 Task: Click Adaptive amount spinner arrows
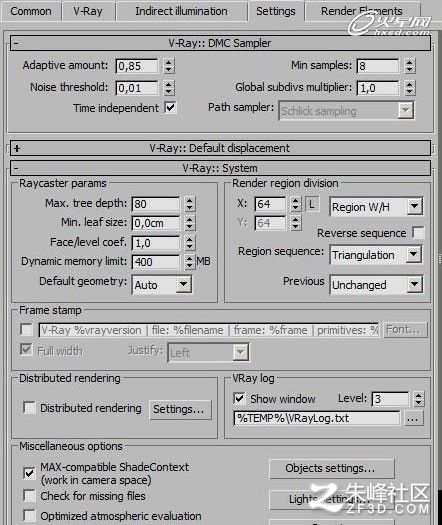(169, 66)
